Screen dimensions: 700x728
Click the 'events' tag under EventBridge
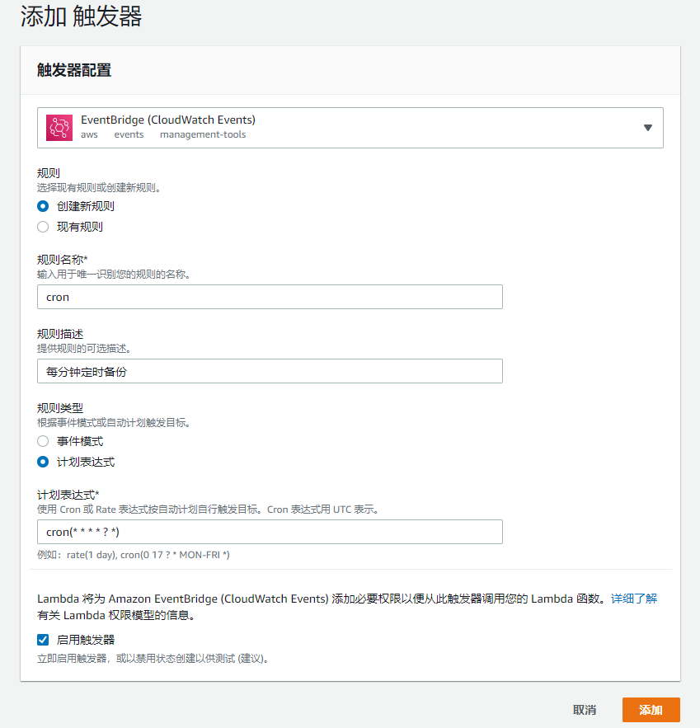point(129,134)
